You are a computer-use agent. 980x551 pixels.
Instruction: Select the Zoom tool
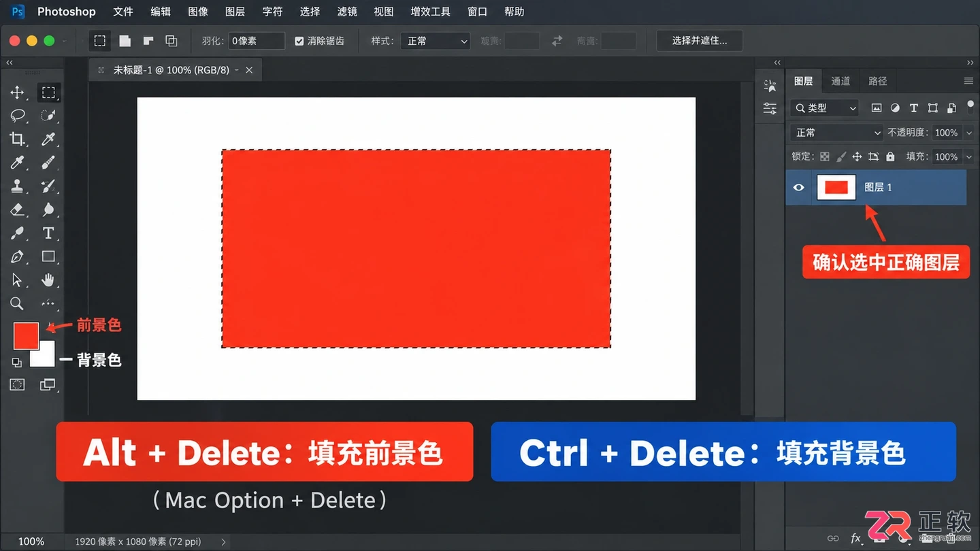[x=17, y=303]
